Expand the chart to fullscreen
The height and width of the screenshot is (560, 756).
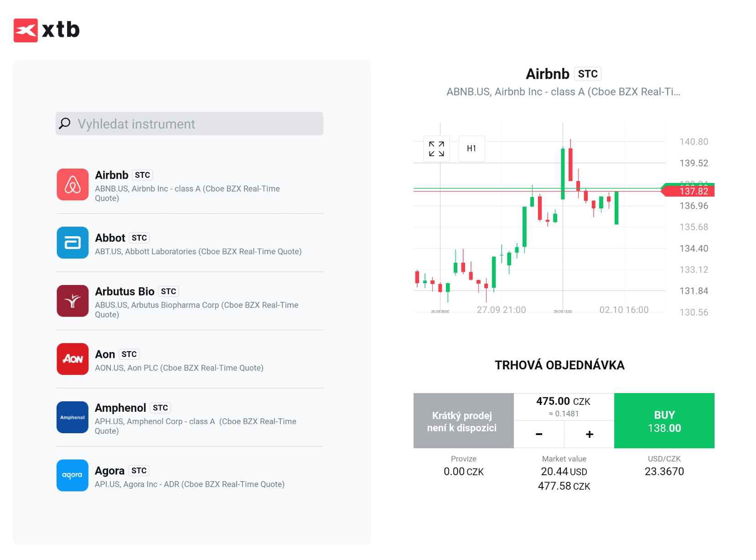(436, 149)
